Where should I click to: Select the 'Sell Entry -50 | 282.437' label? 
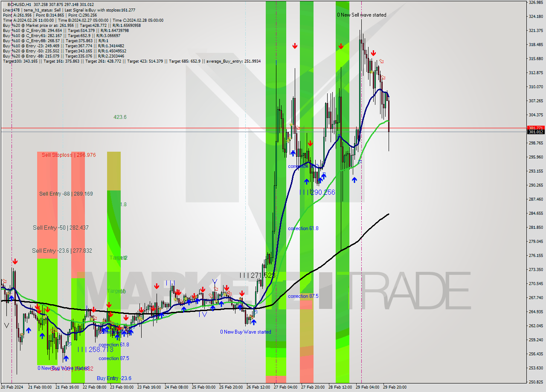tap(61, 228)
